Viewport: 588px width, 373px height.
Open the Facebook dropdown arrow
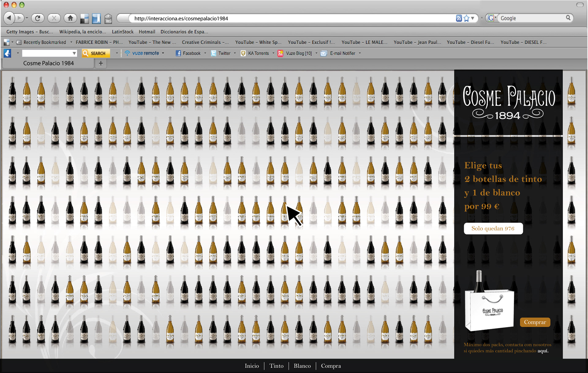pos(205,53)
